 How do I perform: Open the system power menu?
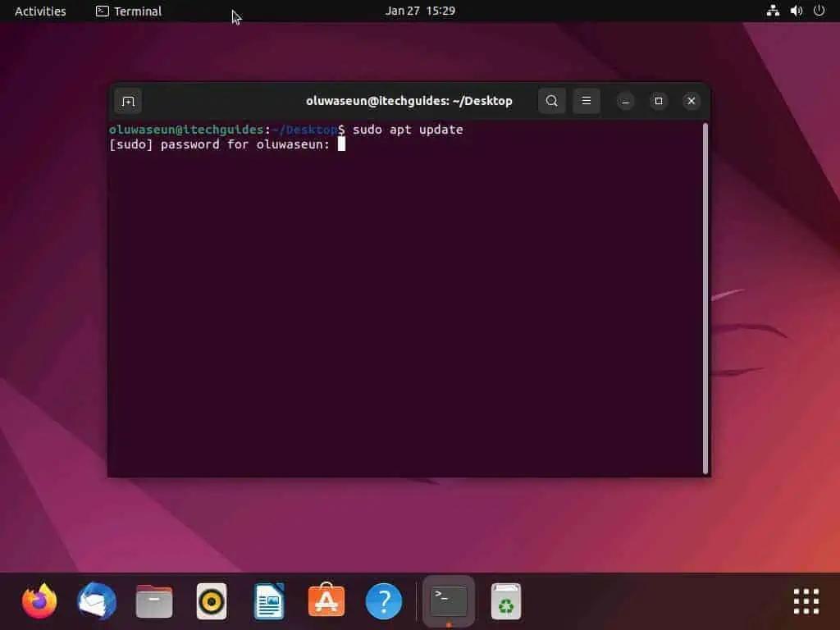[818, 11]
